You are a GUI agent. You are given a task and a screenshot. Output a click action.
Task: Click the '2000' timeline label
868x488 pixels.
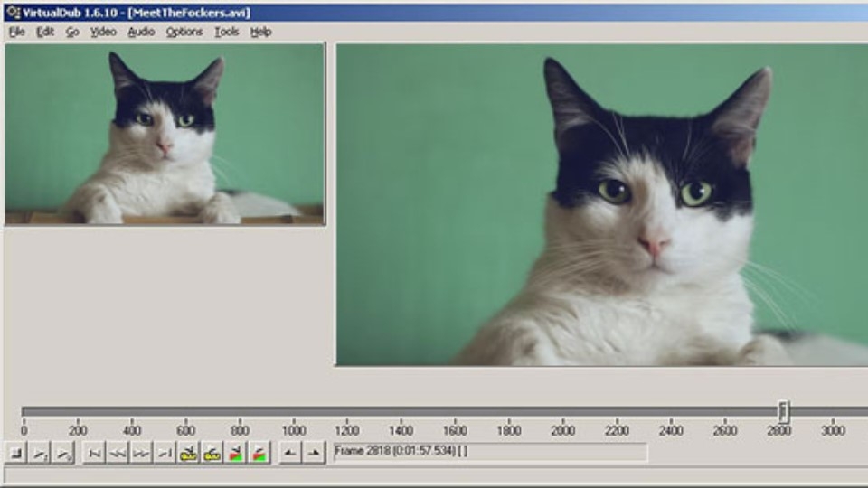[x=563, y=430]
